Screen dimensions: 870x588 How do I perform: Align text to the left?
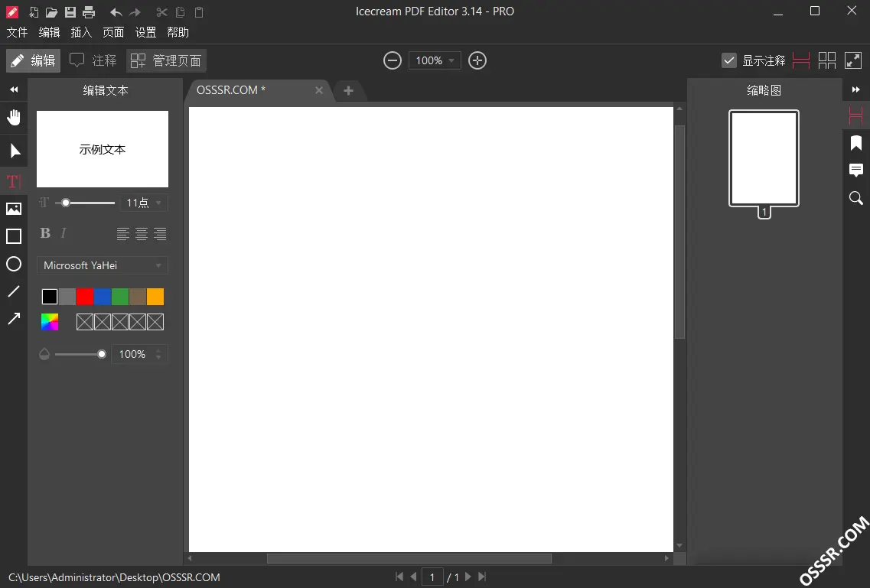(123, 234)
